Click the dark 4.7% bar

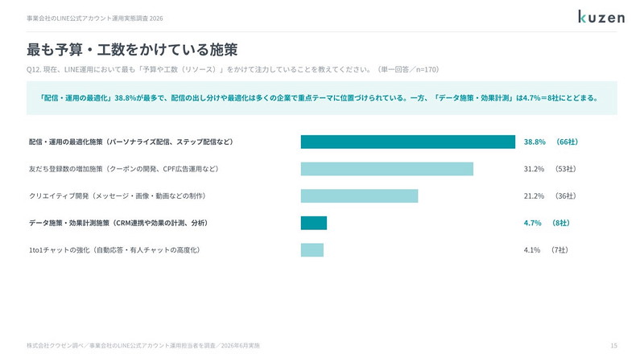pos(314,223)
